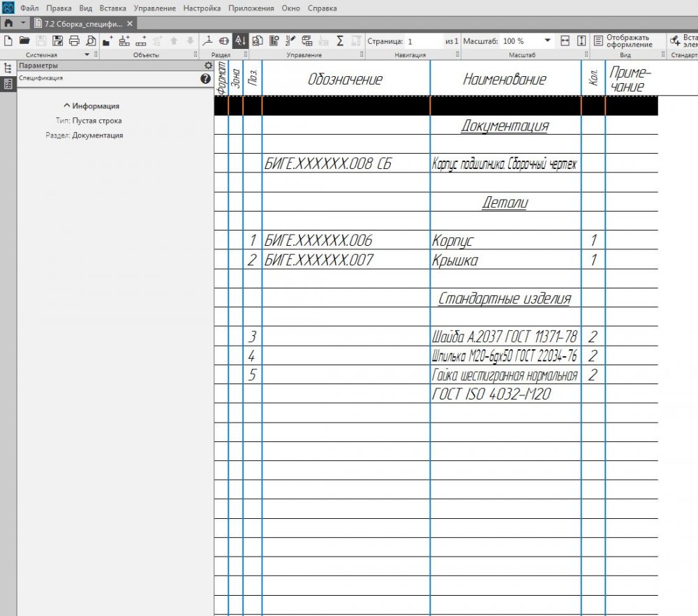Open a file with the folder icon
The height and width of the screenshot is (616, 698).
point(24,41)
